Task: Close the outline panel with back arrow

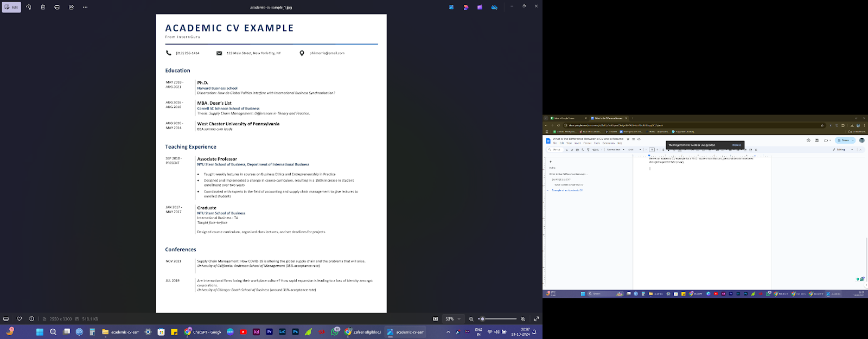Action: [x=551, y=162]
